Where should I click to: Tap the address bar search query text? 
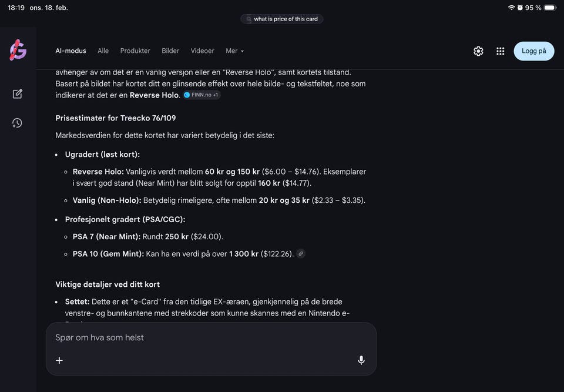(x=286, y=19)
